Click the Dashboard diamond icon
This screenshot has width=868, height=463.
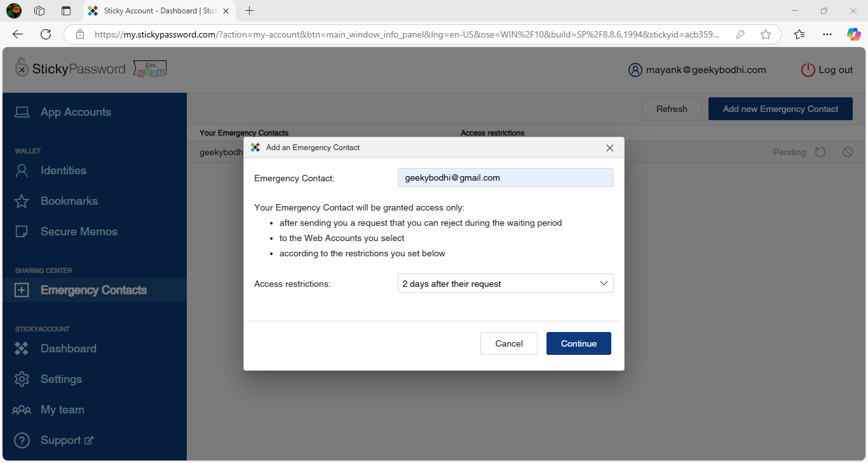coord(22,349)
